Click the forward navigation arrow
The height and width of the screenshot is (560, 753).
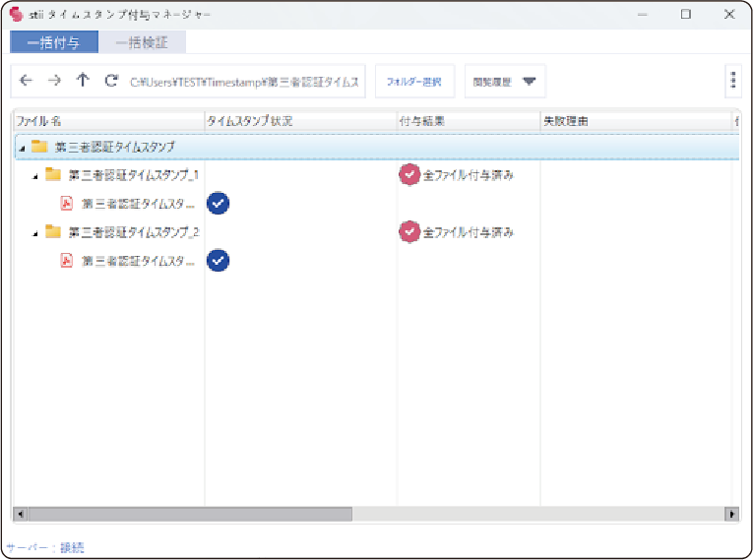[55, 82]
